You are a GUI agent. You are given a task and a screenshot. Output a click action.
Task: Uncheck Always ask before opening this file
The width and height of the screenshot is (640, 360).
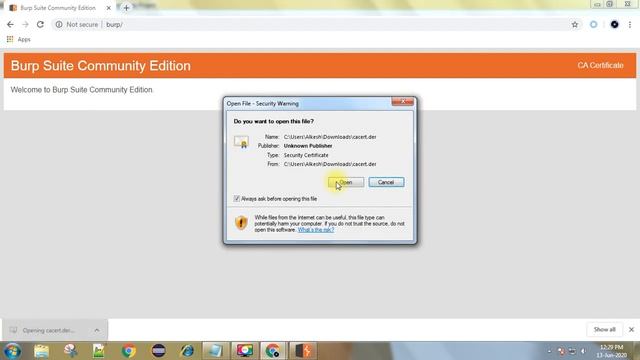pyautogui.click(x=236, y=198)
